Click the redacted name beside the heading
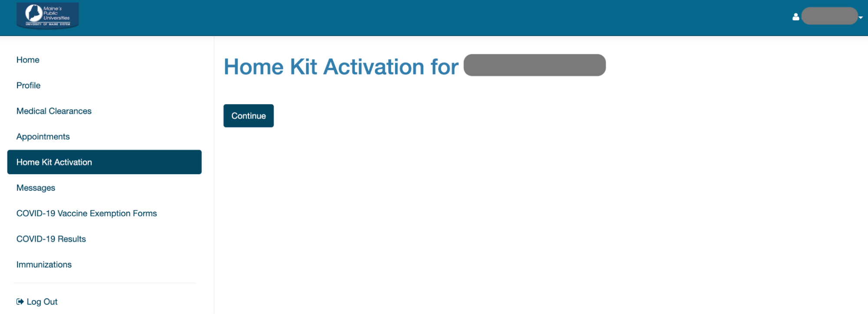 coord(535,65)
